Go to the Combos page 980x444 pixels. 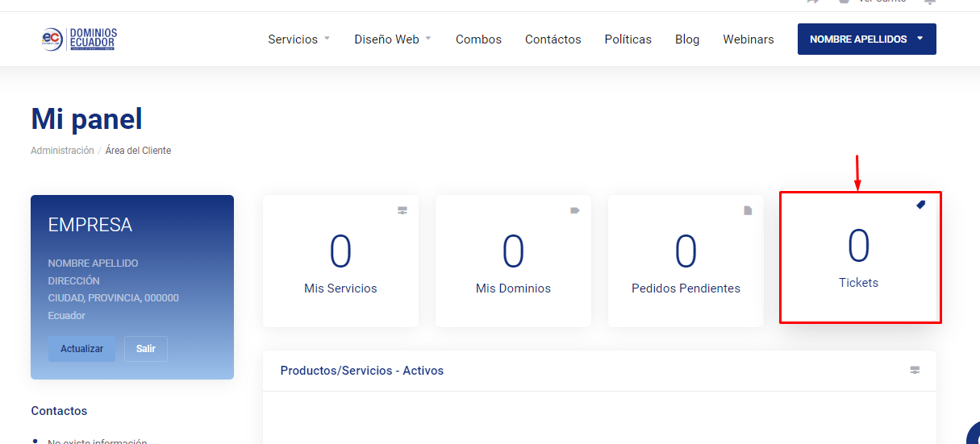(x=478, y=39)
